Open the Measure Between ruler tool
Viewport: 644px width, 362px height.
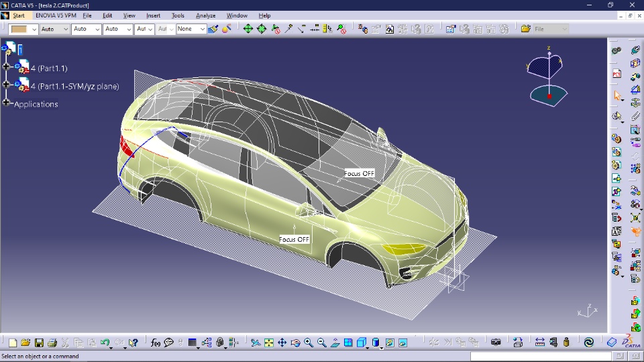pyautogui.click(x=539, y=343)
